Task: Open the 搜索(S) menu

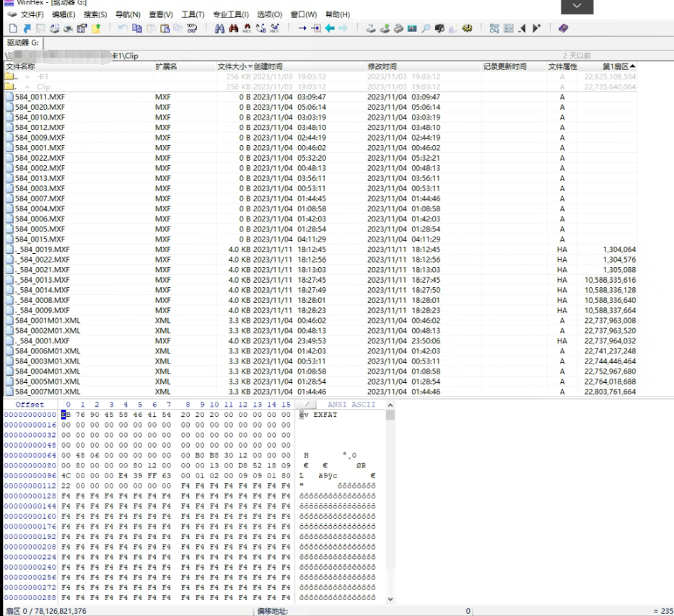Action: 95,14
